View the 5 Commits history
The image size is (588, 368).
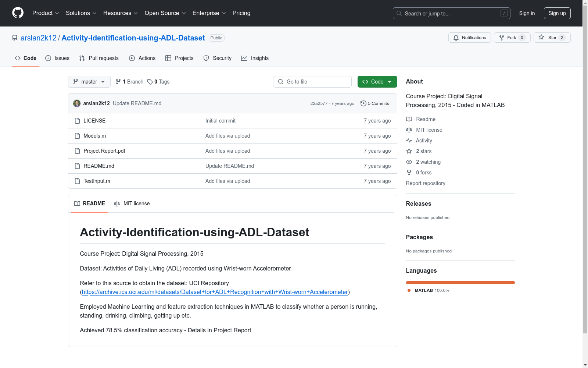375,103
